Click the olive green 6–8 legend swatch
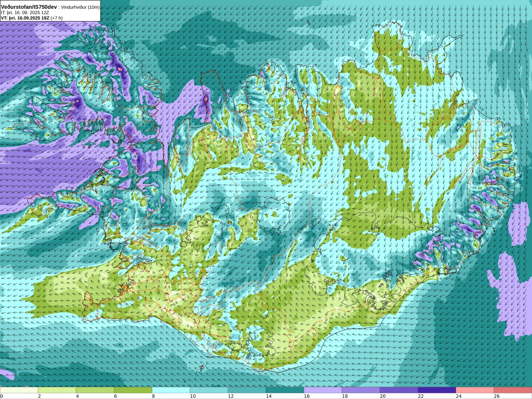Viewport: 532px width, 399px height. [x=133, y=390]
